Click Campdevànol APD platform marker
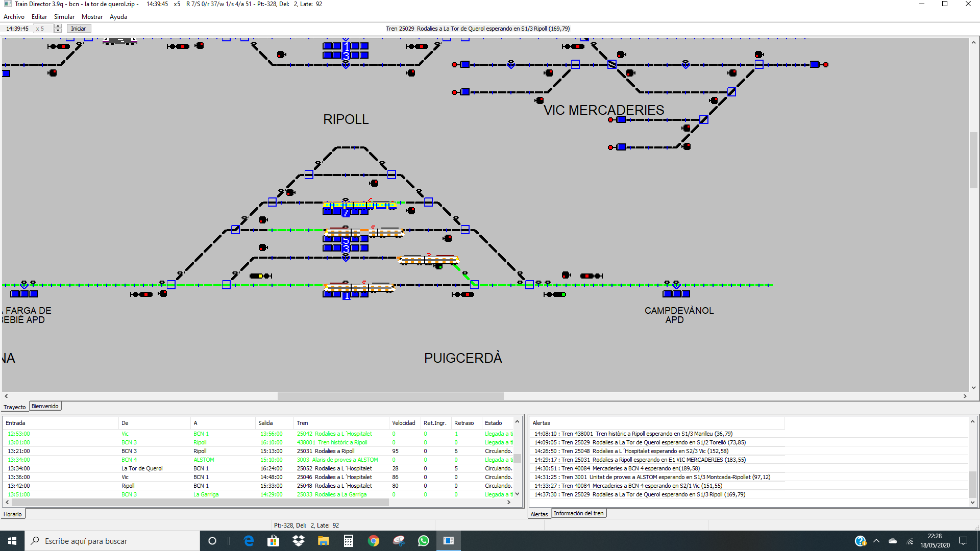The image size is (980, 551). (x=676, y=294)
